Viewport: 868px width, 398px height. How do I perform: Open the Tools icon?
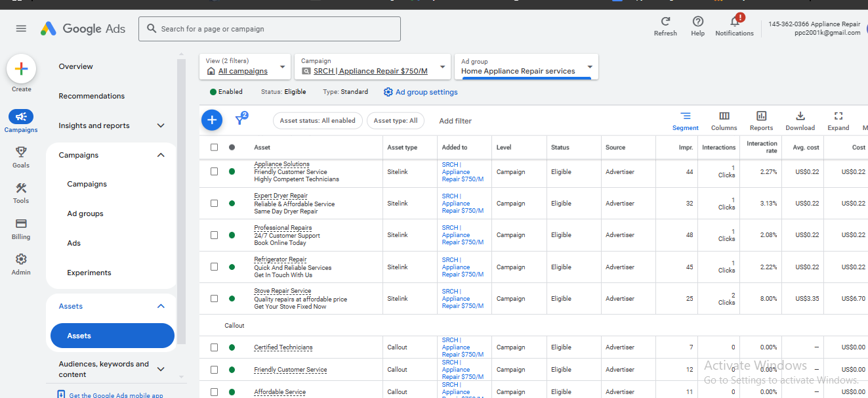point(21,188)
